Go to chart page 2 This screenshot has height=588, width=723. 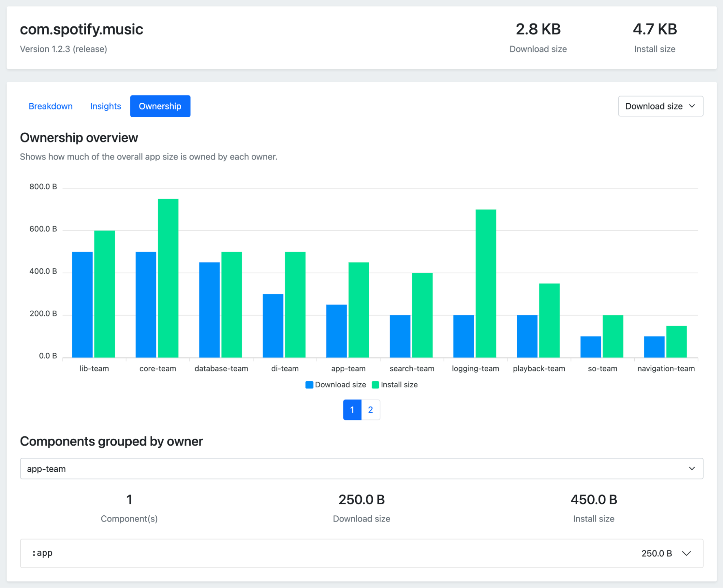tap(370, 410)
